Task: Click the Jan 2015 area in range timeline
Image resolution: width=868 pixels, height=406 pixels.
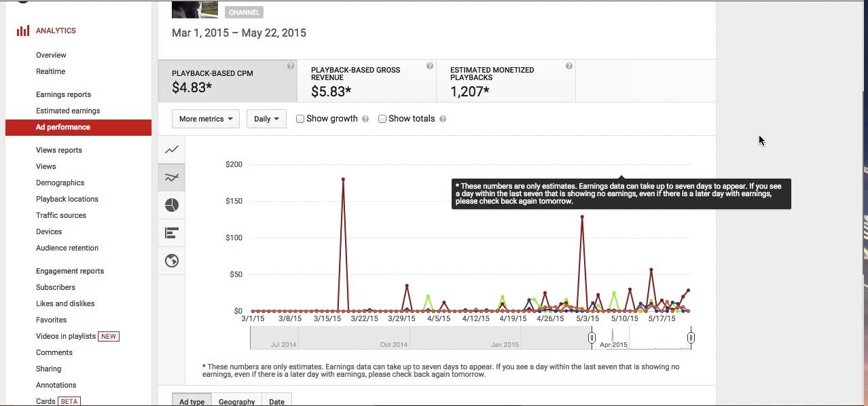Action: pos(505,344)
